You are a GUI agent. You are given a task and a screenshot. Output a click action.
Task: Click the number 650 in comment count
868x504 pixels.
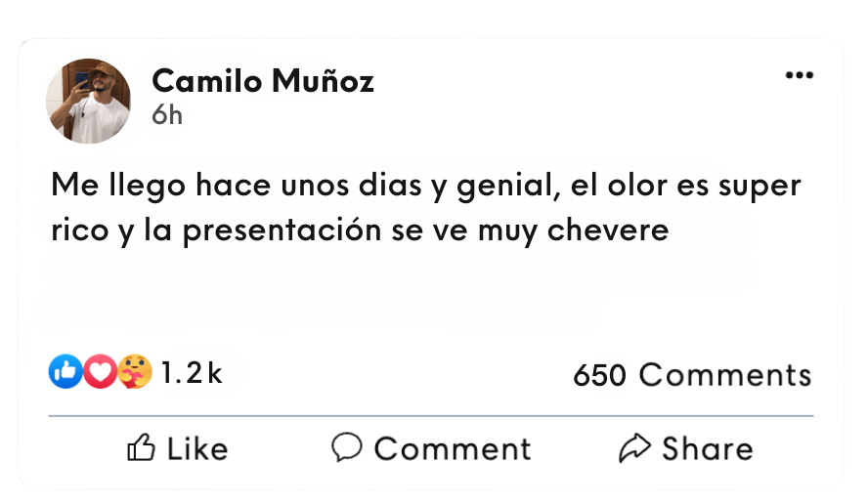[599, 375]
